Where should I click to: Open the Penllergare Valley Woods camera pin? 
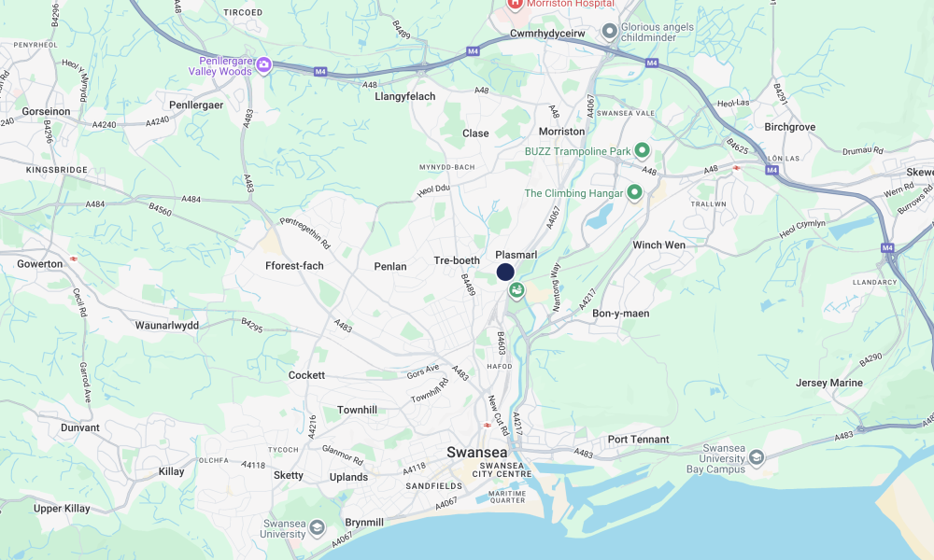263,64
